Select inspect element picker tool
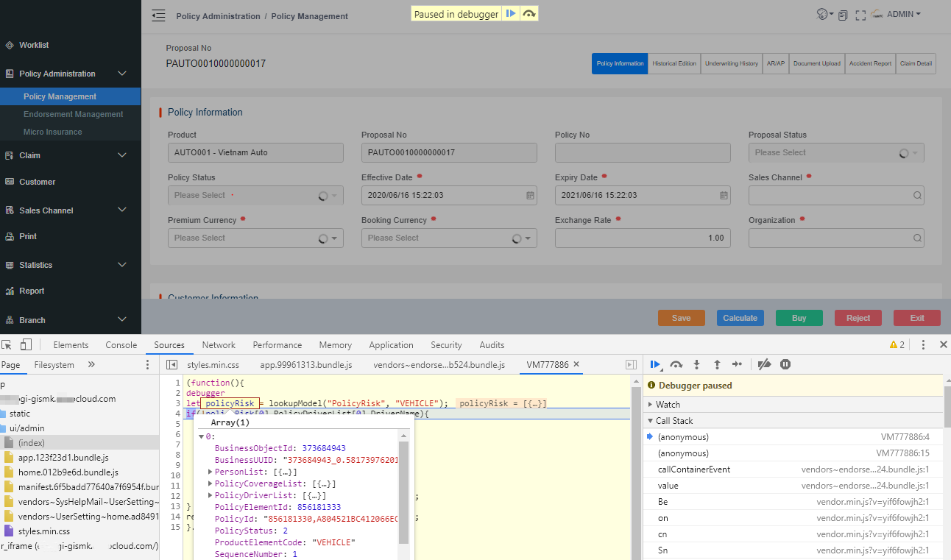 (7, 344)
